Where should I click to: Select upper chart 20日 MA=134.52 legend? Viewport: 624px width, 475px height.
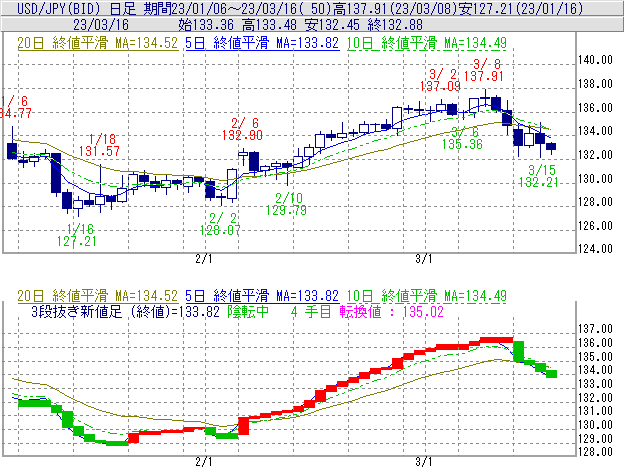coord(98,44)
